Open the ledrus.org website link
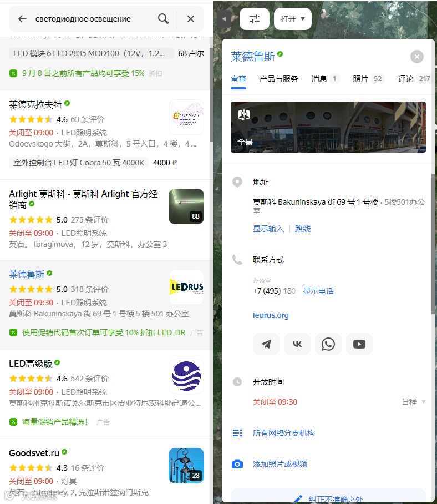The image size is (437, 504). 271,315
